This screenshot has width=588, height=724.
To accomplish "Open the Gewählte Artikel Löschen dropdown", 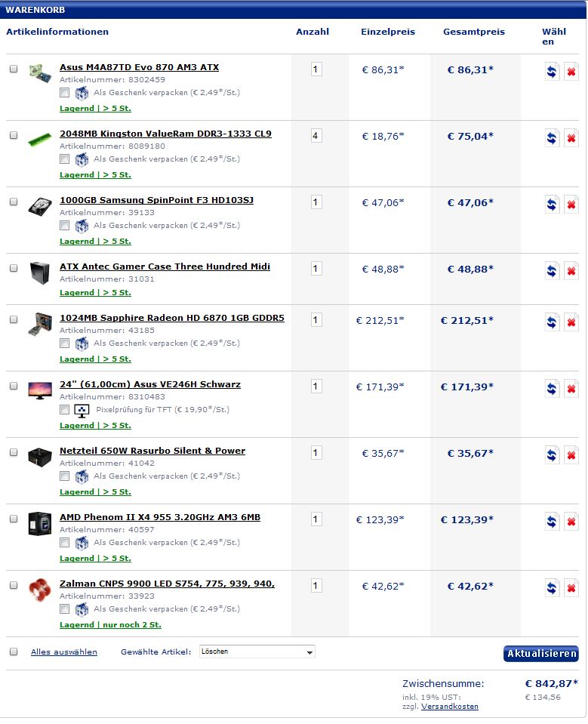I will coord(257,652).
